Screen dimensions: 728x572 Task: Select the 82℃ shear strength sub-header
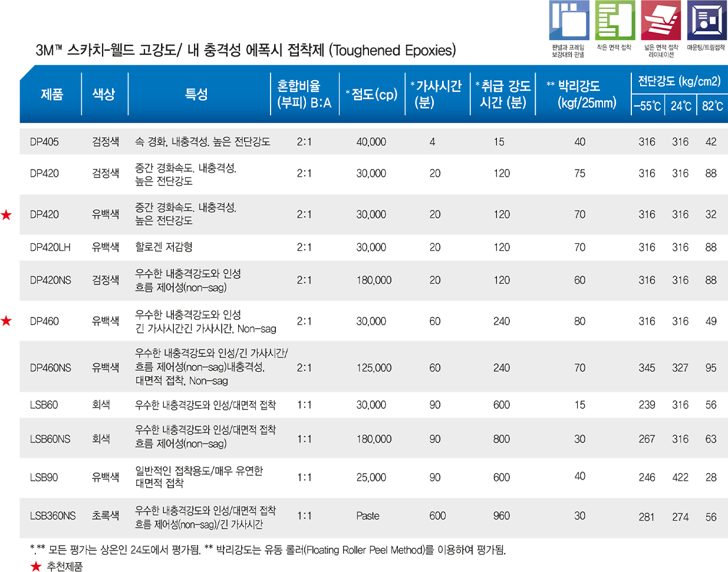click(x=712, y=106)
